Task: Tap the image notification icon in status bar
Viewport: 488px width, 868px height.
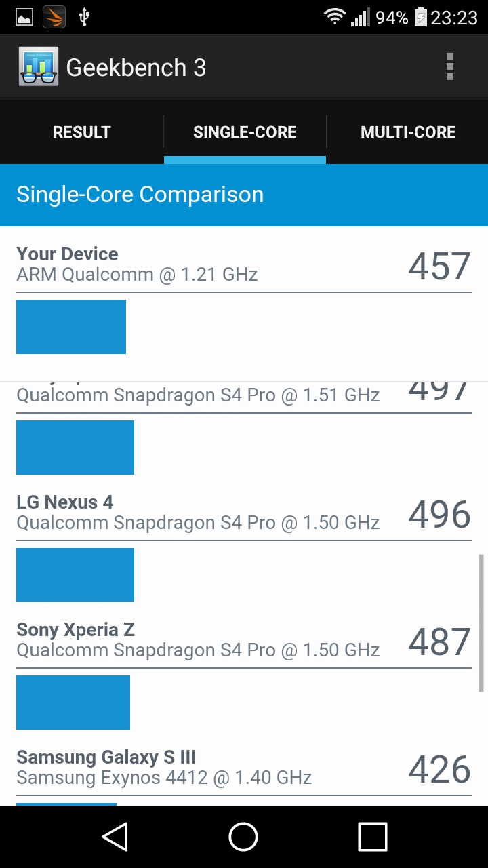Action: pyautogui.click(x=24, y=18)
